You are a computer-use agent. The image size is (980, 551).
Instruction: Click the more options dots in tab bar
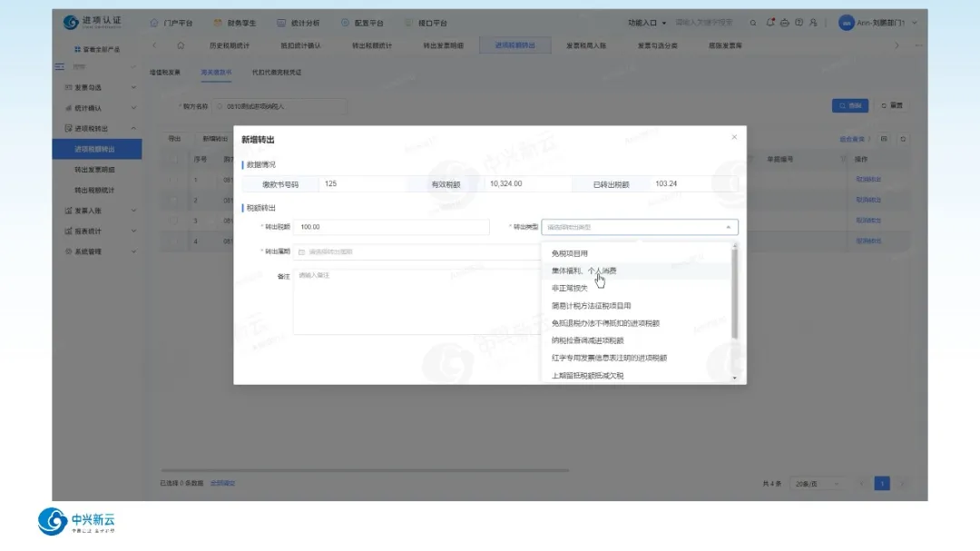[918, 45]
